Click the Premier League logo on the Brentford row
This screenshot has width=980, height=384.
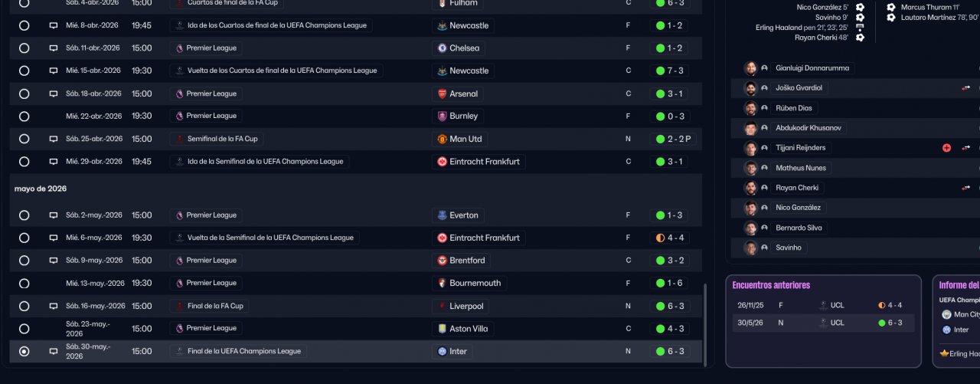pyautogui.click(x=179, y=261)
